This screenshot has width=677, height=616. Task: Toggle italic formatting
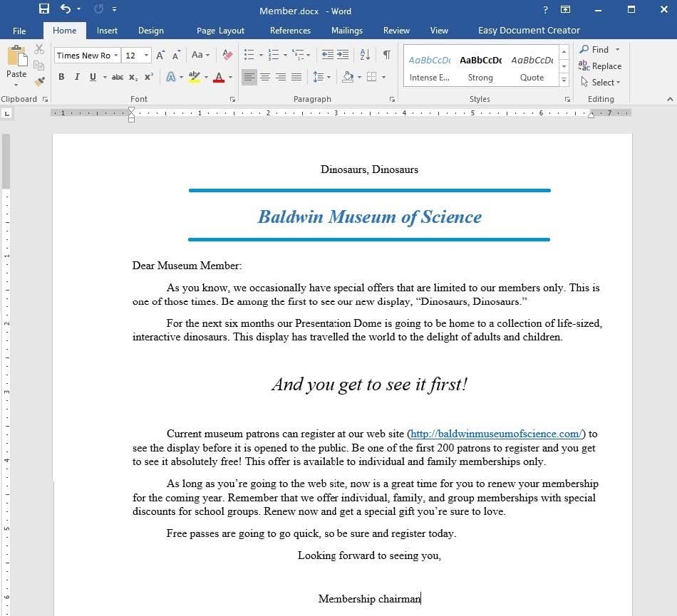click(77, 77)
